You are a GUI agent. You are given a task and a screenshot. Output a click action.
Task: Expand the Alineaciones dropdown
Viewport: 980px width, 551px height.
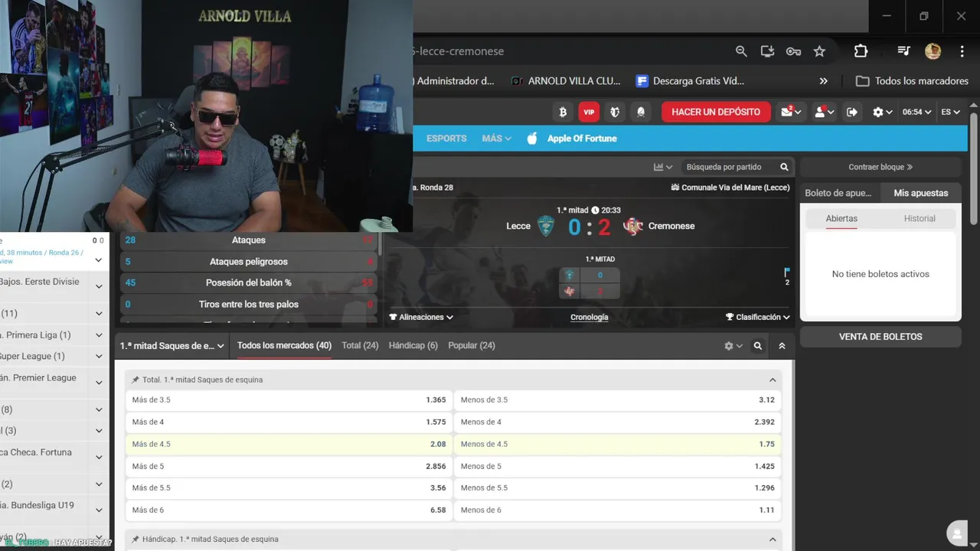[421, 317]
